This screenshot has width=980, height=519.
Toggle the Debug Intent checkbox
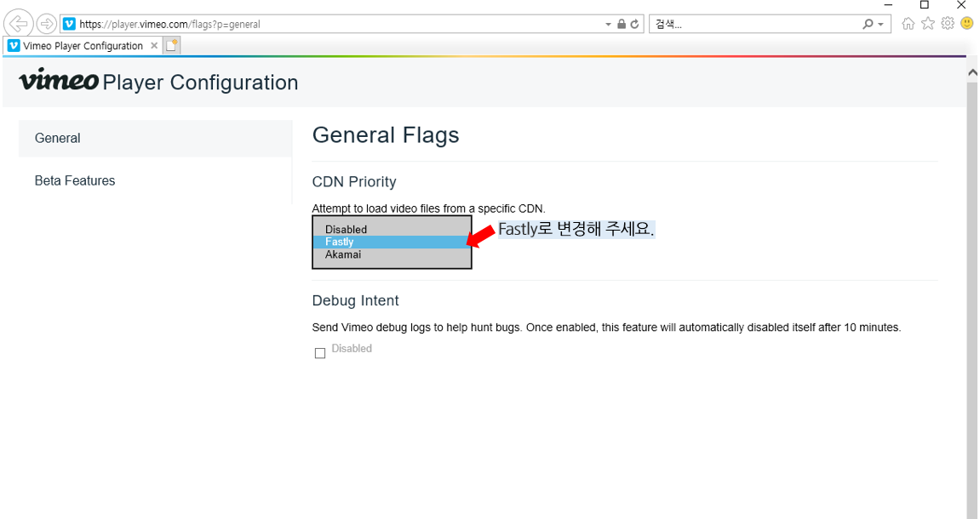320,353
